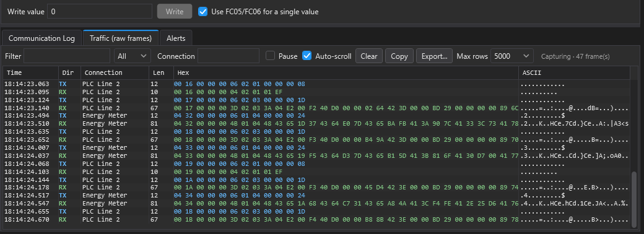Open the All direction filter dropdown

pos(133,56)
